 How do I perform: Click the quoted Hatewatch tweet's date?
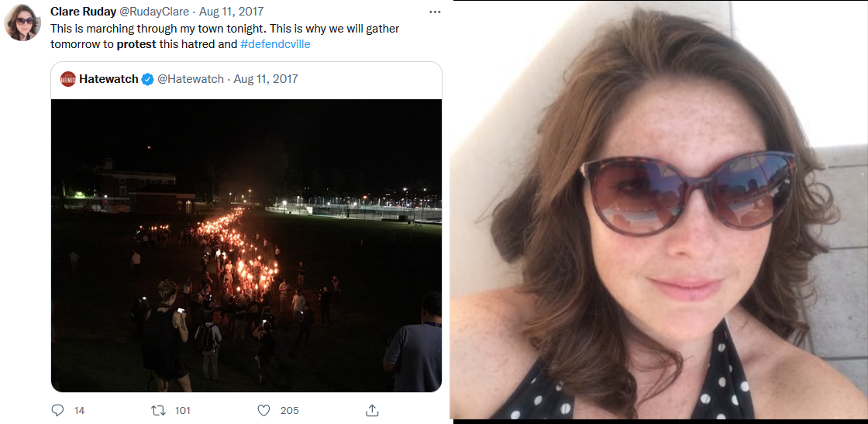tap(265, 79)
